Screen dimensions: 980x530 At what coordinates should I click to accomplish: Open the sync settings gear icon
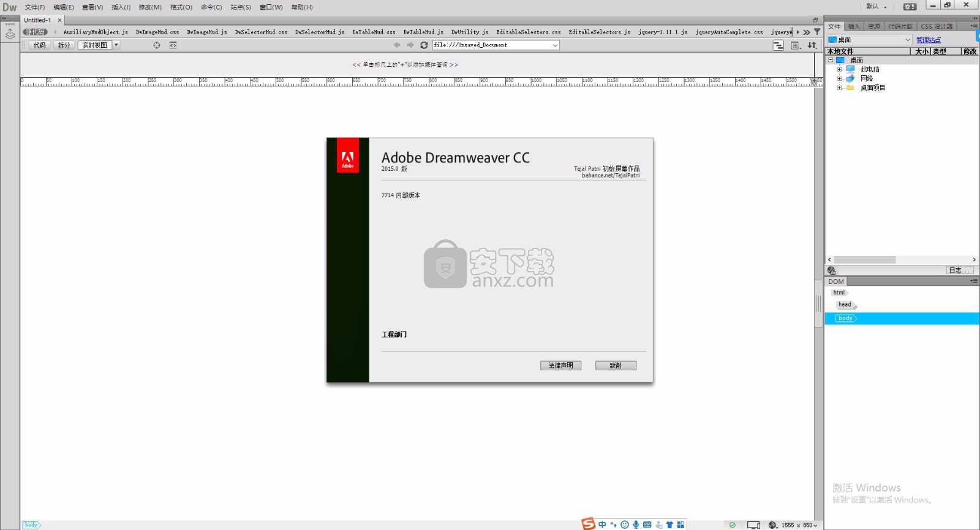coord(910,7)
